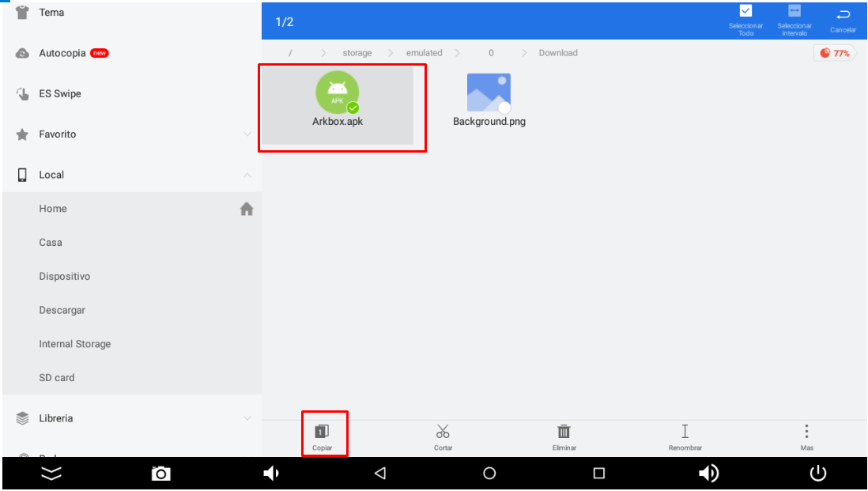This screenshot has width=868, height=491.
Task: Expand the Libreria section chevron
Action: (247, 418)
